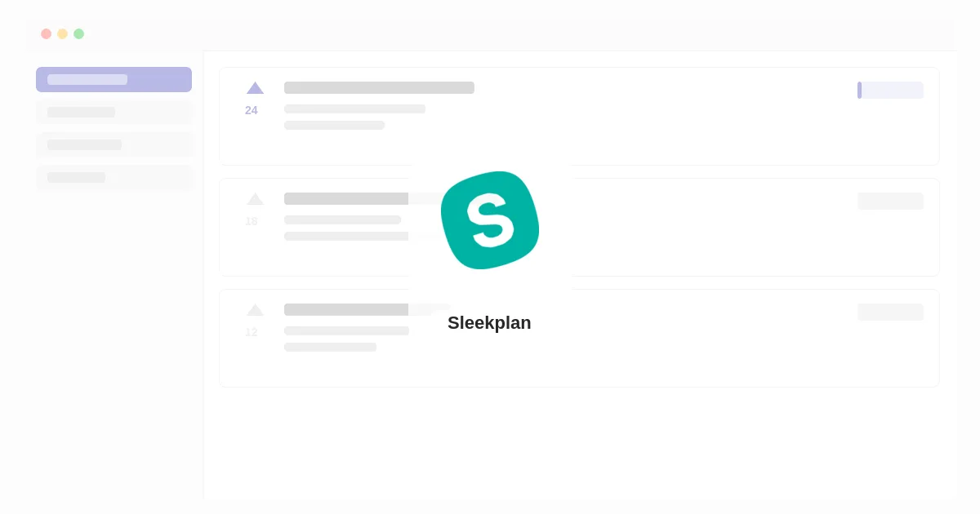The image size is (980, 514).
Task: Open the title of the 24-vote post
Action: 379,87
